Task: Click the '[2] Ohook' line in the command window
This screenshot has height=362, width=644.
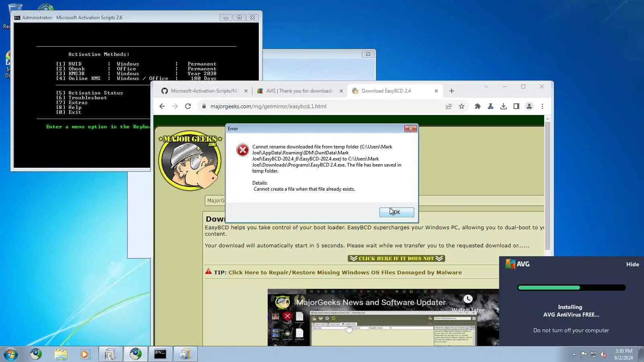Action: tap(136, 69)
